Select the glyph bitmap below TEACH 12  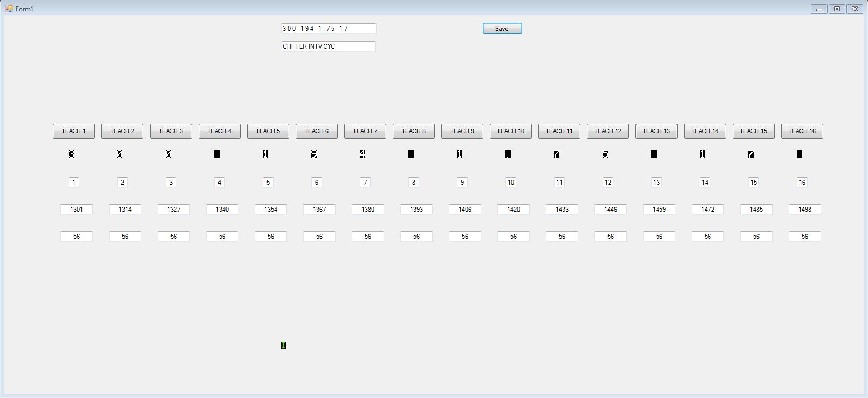(605, 154)
